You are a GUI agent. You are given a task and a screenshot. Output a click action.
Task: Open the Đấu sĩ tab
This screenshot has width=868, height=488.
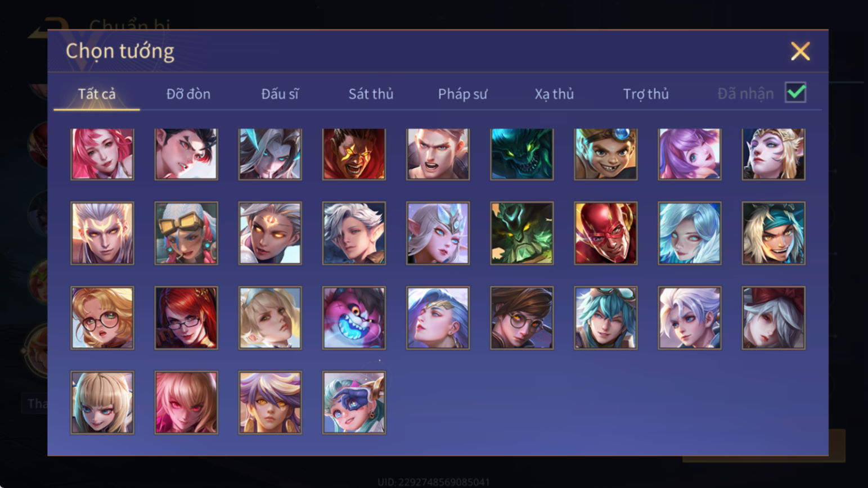point(280,94)
